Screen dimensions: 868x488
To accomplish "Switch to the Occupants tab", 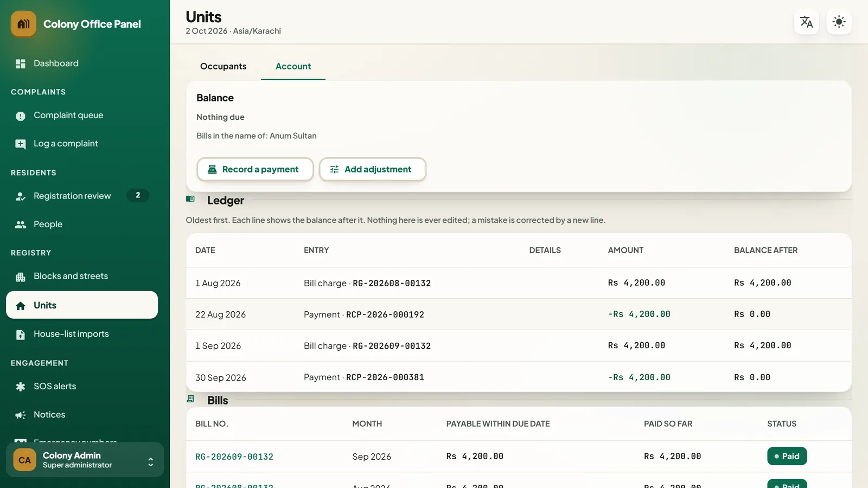I will point(223,66).
